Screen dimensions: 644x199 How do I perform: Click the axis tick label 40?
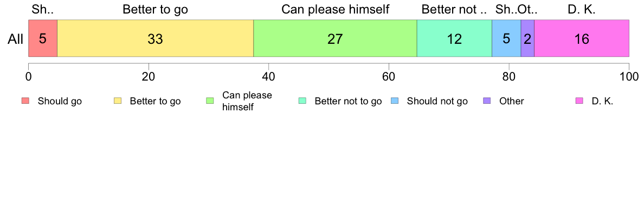269,76
